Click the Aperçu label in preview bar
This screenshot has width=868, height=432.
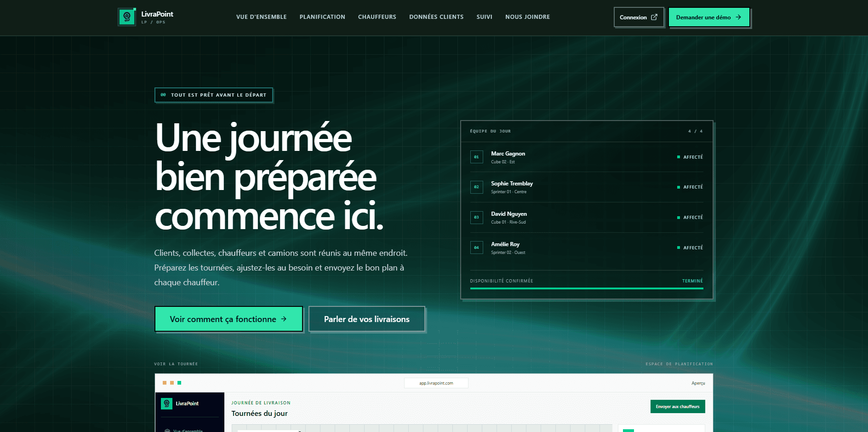click(698, 383)
